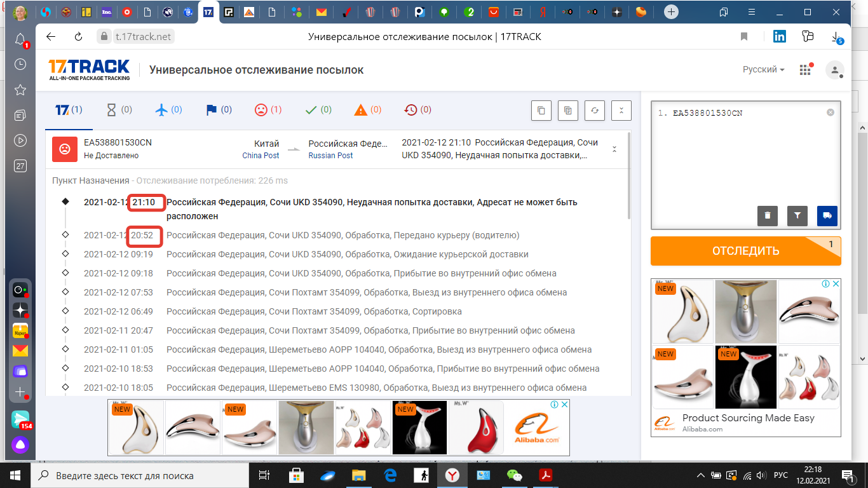Screen dimensions: 868x488
Task: Click the trash delete numbers button
Action: (768, 216)
